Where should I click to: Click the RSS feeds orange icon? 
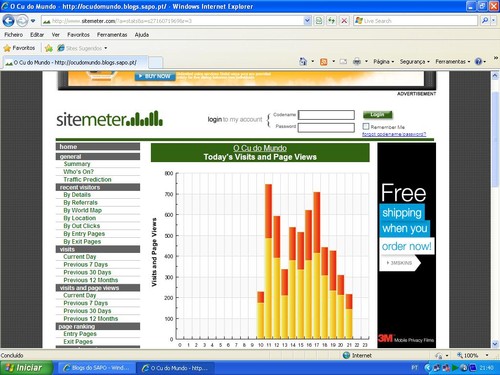click(x=323, y=62)
